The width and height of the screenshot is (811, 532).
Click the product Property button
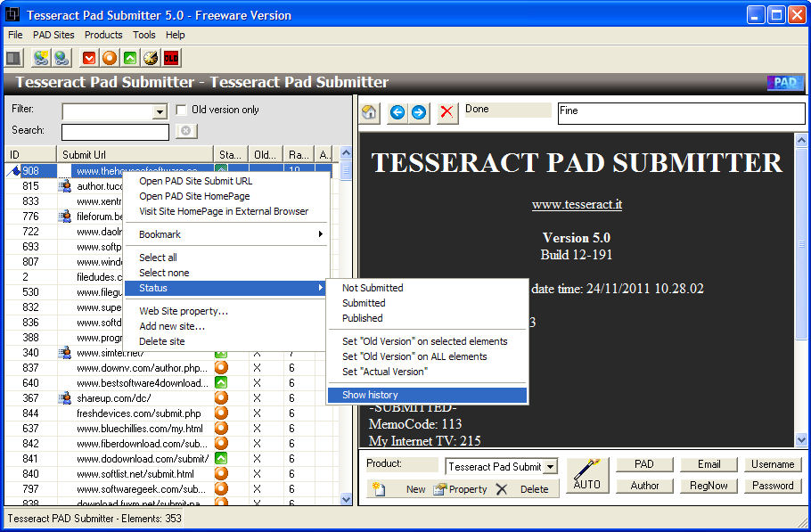coord(461,489)
